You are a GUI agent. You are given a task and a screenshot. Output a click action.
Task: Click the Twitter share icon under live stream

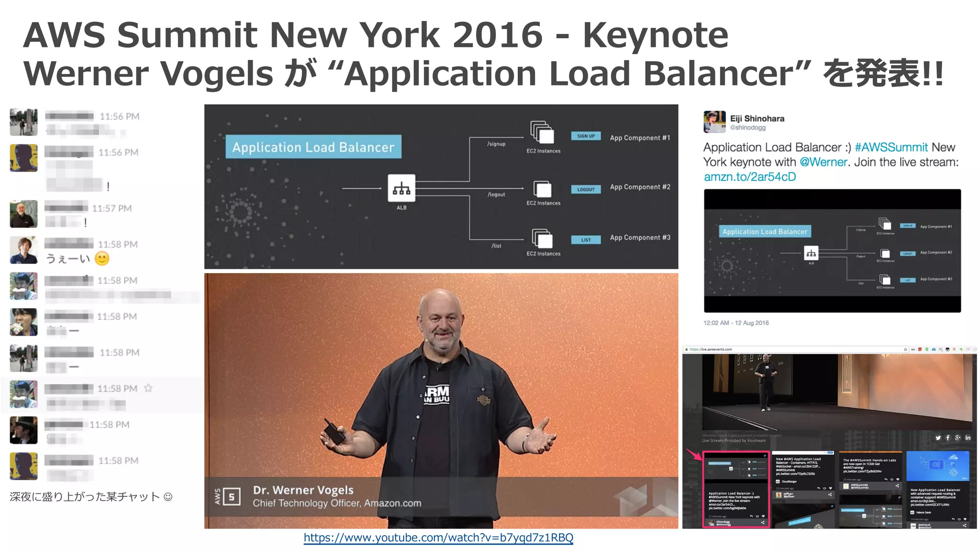point(938,438)
